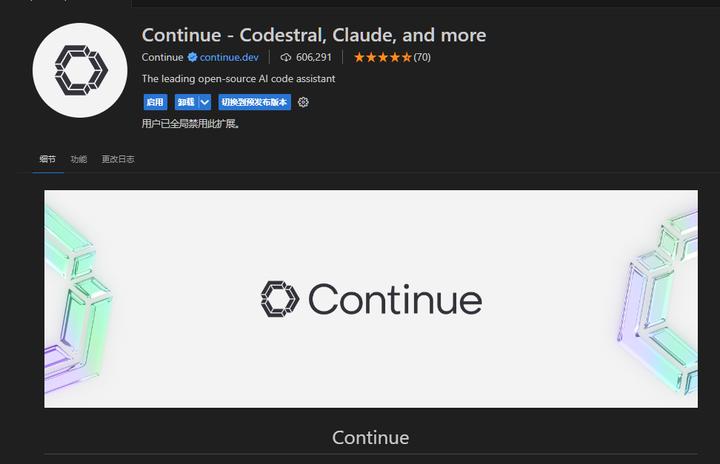
Task: Uninstall the extension with 卸载 button
Action: click(x=185, y=102)
